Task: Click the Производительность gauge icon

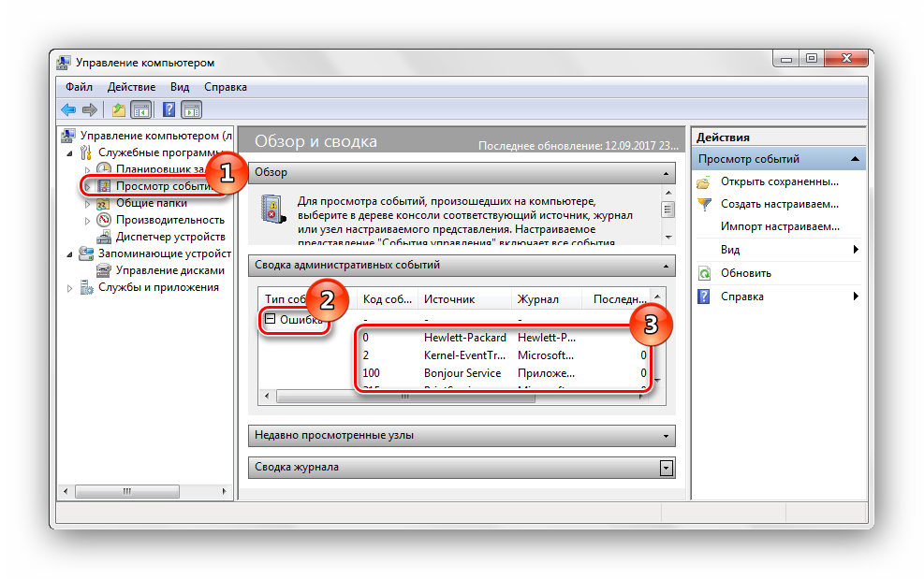Action: (104, 220)
